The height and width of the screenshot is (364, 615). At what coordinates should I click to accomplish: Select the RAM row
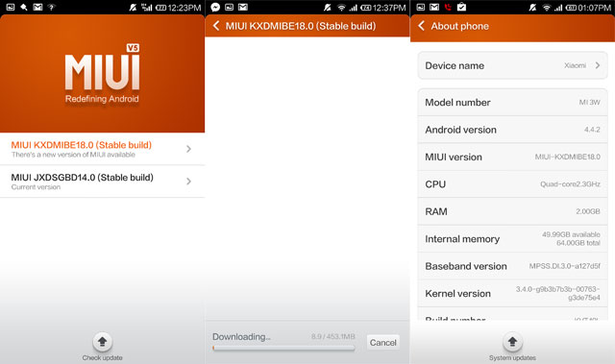(x=512, y=211)
